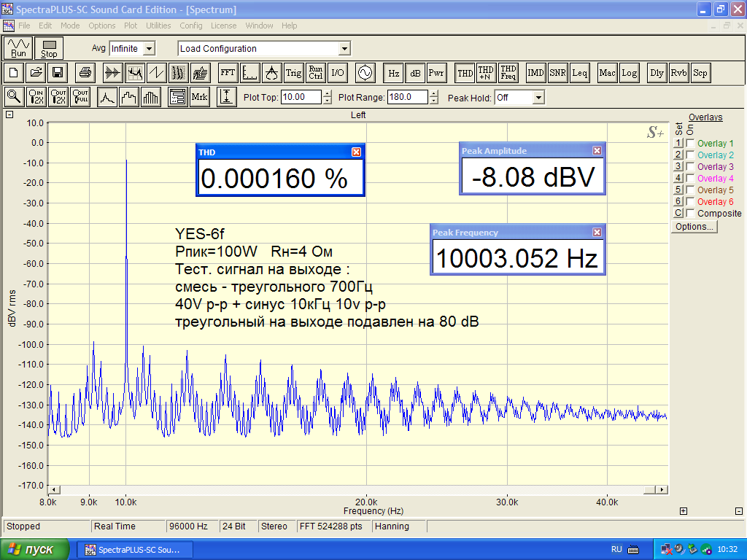
Task: Stop the analyzer with the Stop button
Action: pyautogui.click(x=49, y=48)
